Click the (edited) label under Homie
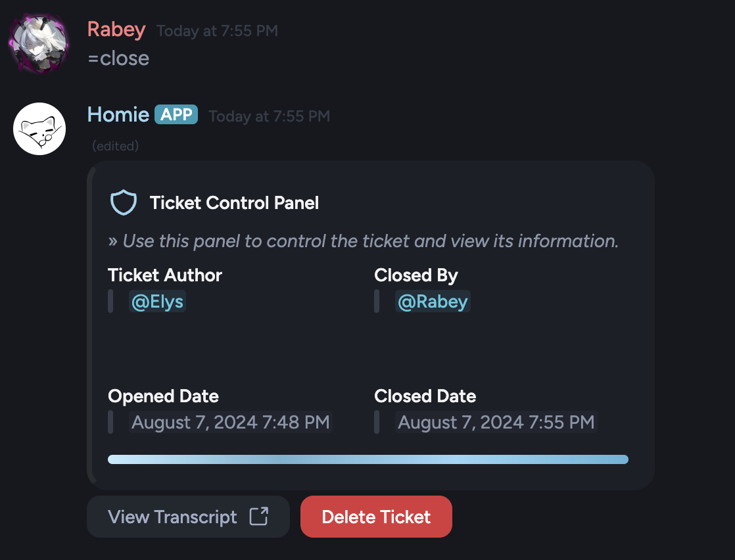Image resolution: width=735 pixels, height=560 pixels. pos(115,146)
